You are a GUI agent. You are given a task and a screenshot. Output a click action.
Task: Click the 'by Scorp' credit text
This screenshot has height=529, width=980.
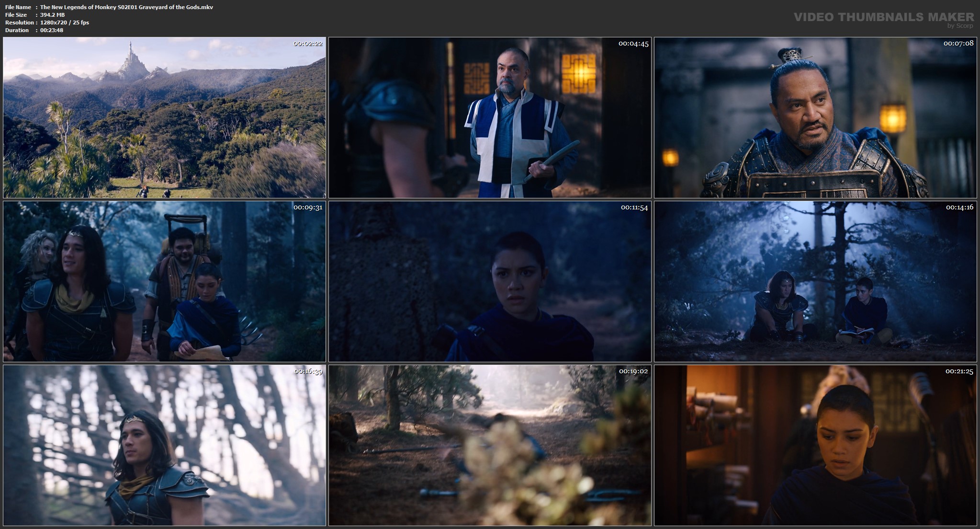tap(960, 26)
